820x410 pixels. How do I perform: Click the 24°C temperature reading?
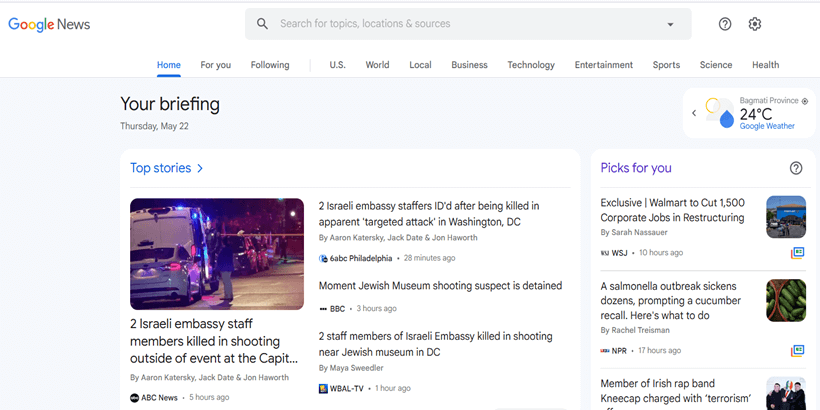[756, 114]
